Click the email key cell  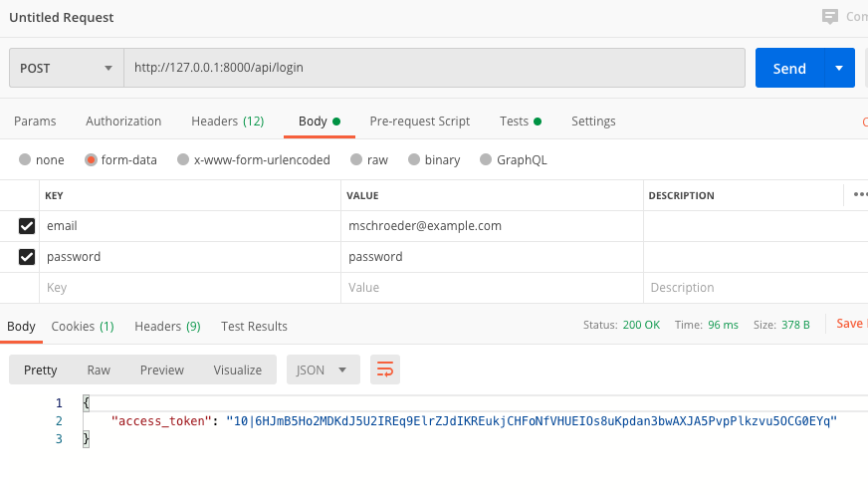click(190, 226)
